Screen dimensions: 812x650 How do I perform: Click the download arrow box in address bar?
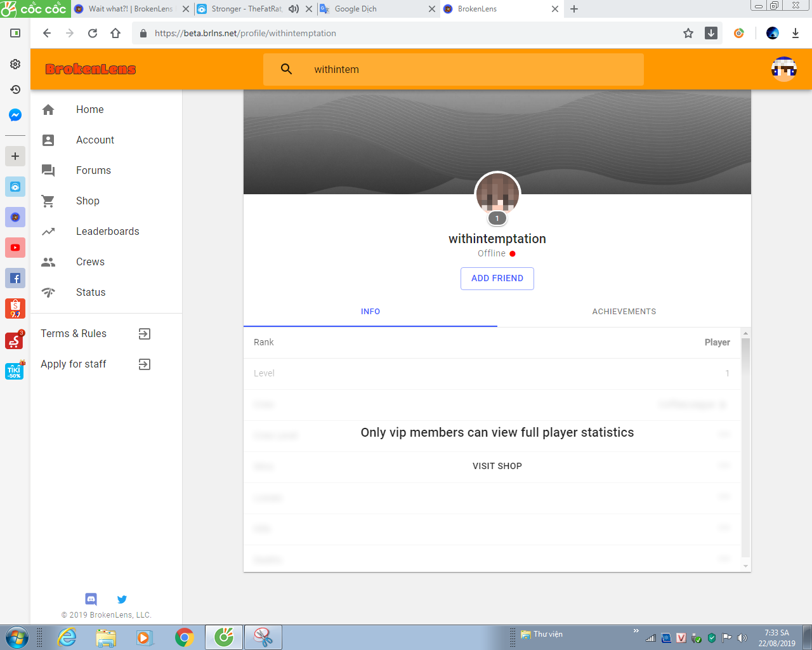click(711, 33)
